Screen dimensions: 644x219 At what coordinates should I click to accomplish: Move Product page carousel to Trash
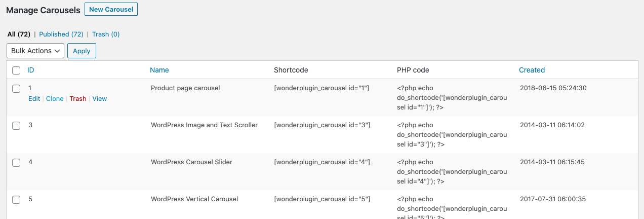point(78,99)
